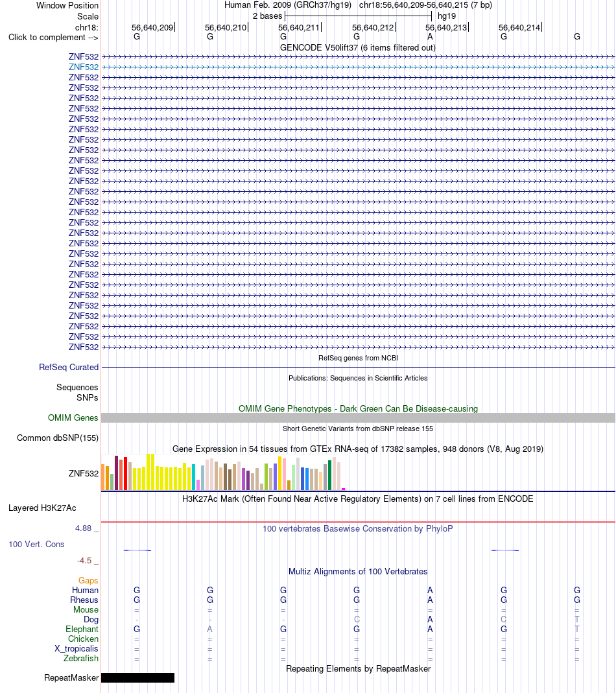Click the "Dog" alignment row label
The width and height of the screenshot is (616, 693).
91,619
